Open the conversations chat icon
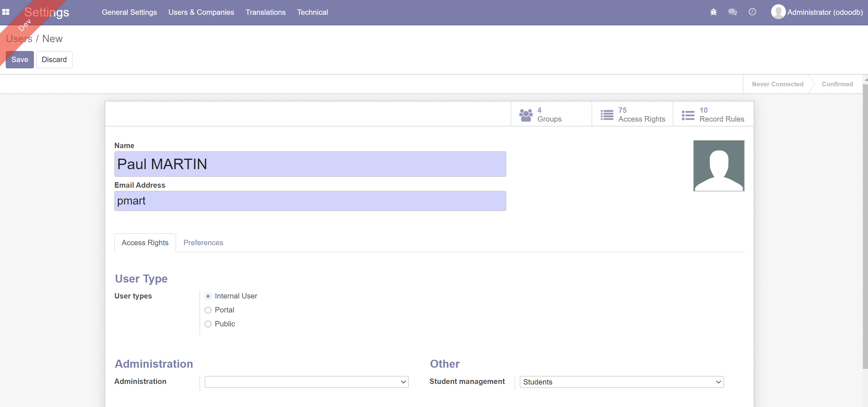Image resolution: width=868 pixels, height=407 pixels. click(733, 12)
